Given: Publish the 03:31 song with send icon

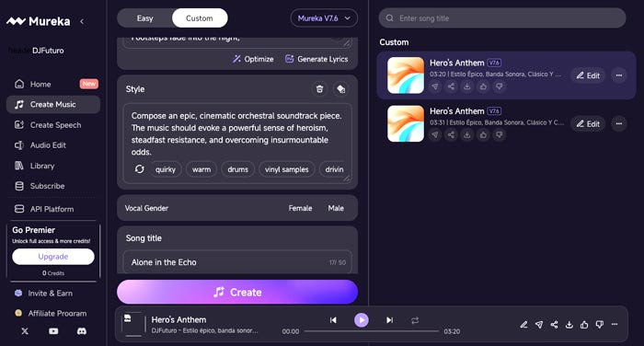Looking at the screenshot, I should tap(435, 134).
